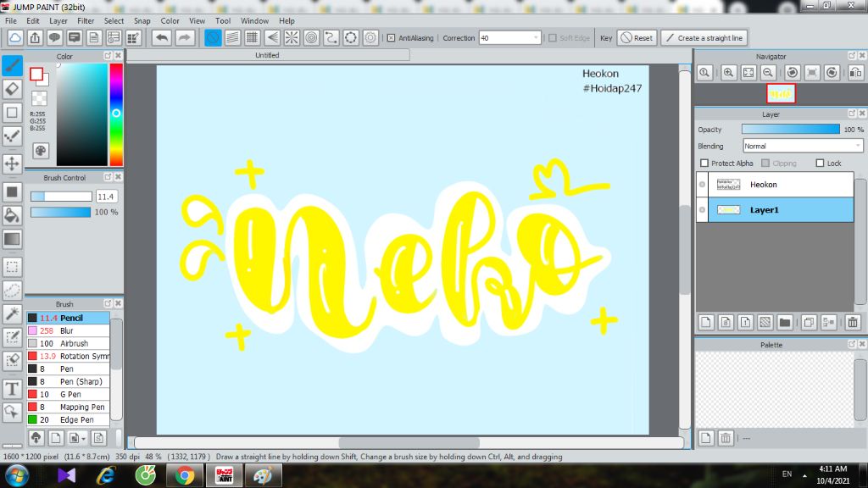Zoom in using Navigator icon
The width and height of the screenshot is (868, 488).
point(728,73)
